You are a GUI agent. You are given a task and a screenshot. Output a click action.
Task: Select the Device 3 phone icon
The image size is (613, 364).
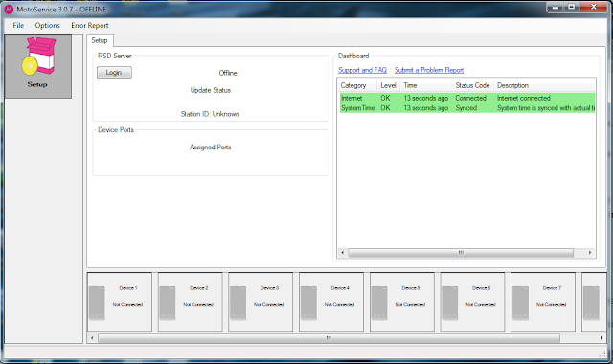(238, 303)
